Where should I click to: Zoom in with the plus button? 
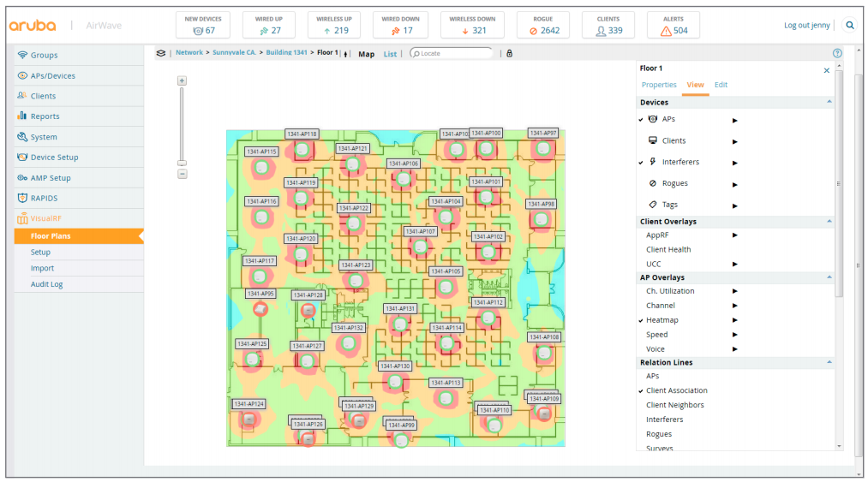tap(182, 80)
